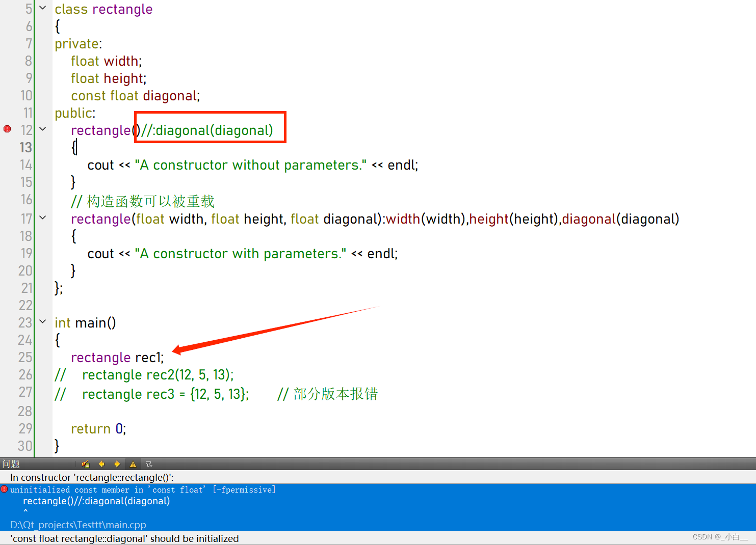Click the 'return 0;' statement
This screenshot has height=545, width=756.
coord(98,429)
